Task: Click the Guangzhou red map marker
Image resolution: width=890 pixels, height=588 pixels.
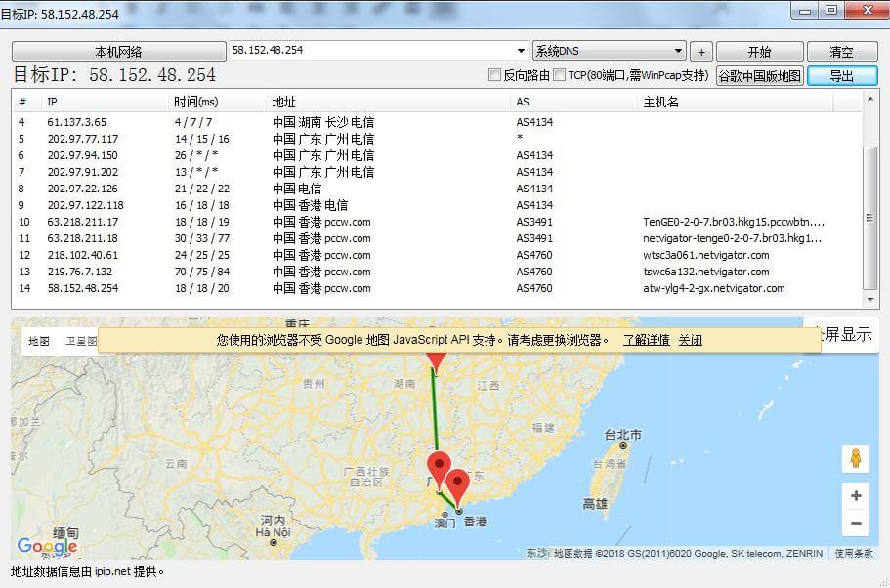Action: tap(440, 469)
